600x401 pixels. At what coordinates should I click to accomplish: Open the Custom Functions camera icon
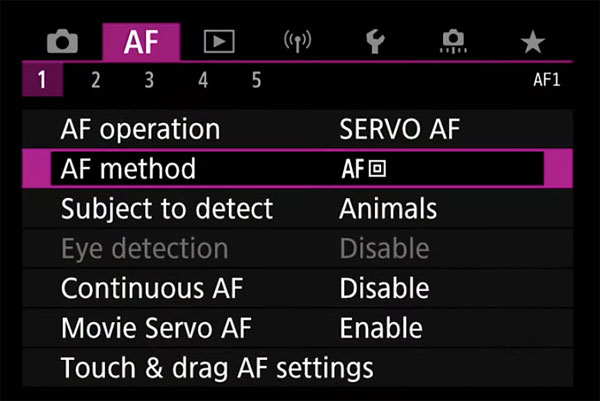[453, 41]
